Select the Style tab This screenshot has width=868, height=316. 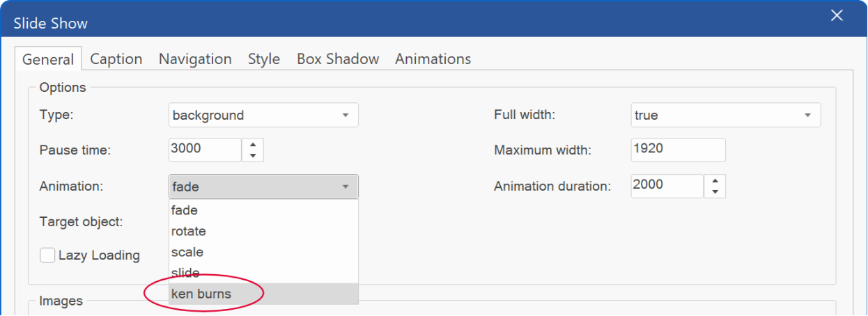[x=264, y=59]
